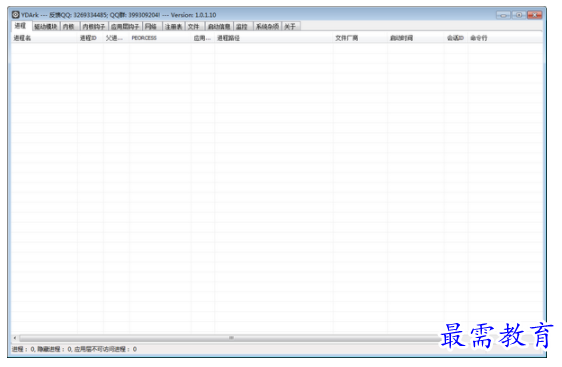Image resolution: width=562 pixels, height=367 pixels.
Task: Select the 系统杂项 tab
Action: (267, 27)
